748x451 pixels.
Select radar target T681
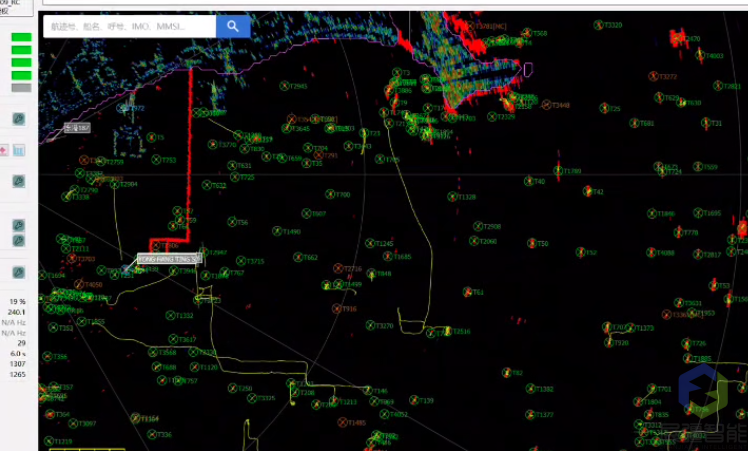634,123
